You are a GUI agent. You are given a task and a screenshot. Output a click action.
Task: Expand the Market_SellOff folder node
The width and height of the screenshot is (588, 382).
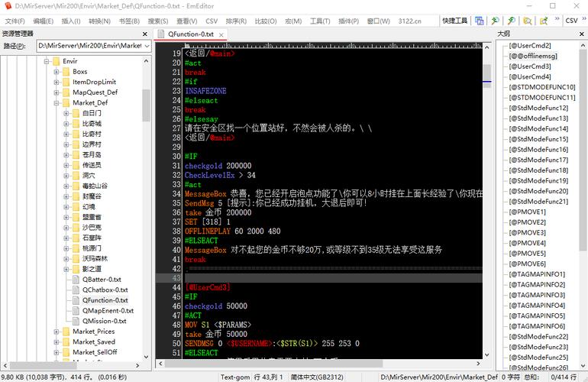[57, 352]
